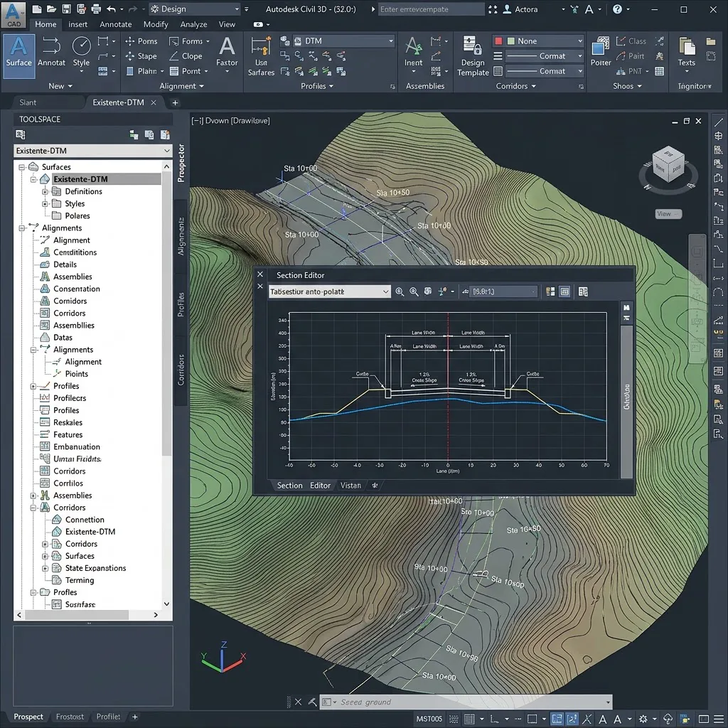Open the Existente-DTM toolspace dropdown
The height and width of the screenshot is (728, 728).
[x=93, y=151]
